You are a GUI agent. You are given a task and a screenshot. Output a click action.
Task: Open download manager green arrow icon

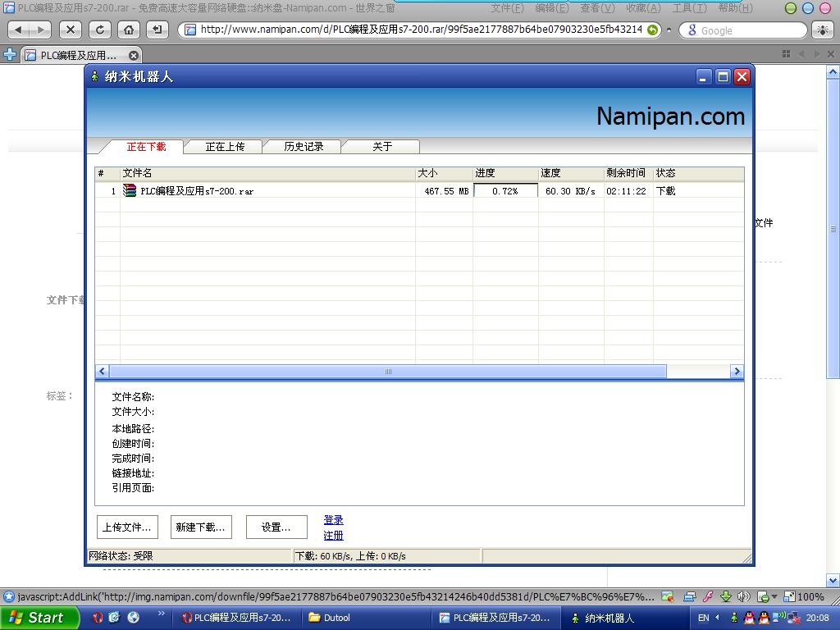pyautogui.click(x=725, y=596)
